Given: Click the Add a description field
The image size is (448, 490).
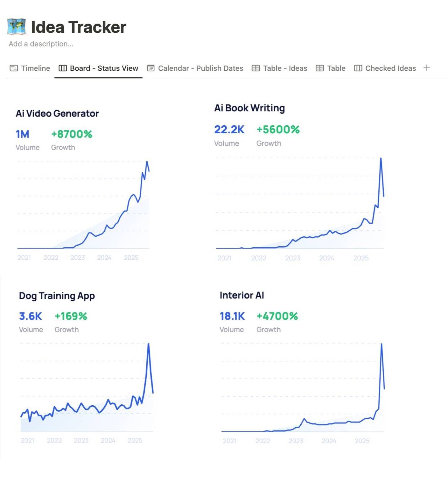Looking at the screenshot, I should 41,44.
